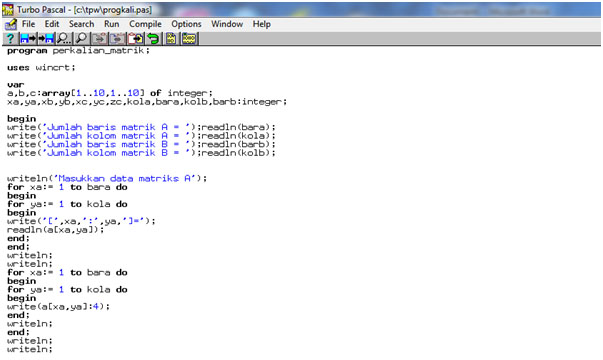This screenshot has height=360, width=603.
Task: Open the document control icon left of File
Action: [x=10, y=24]
